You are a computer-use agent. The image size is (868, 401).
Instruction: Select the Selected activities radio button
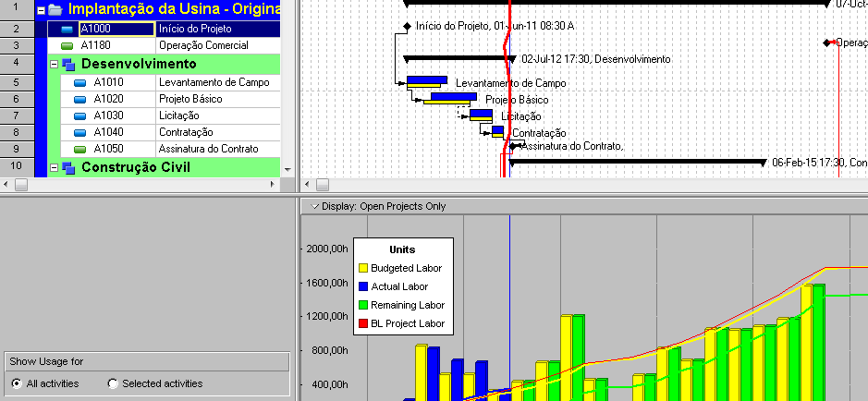pos(113,383)
